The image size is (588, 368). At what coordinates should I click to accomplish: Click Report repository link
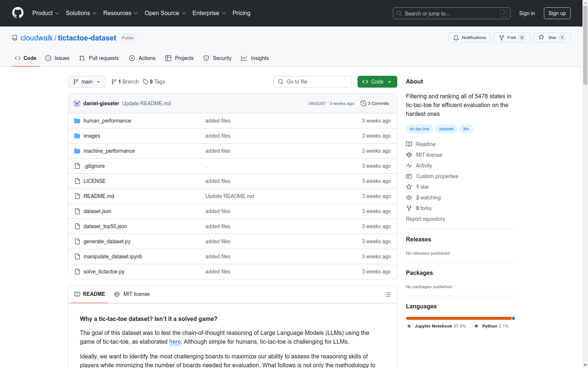click(426, 219)
